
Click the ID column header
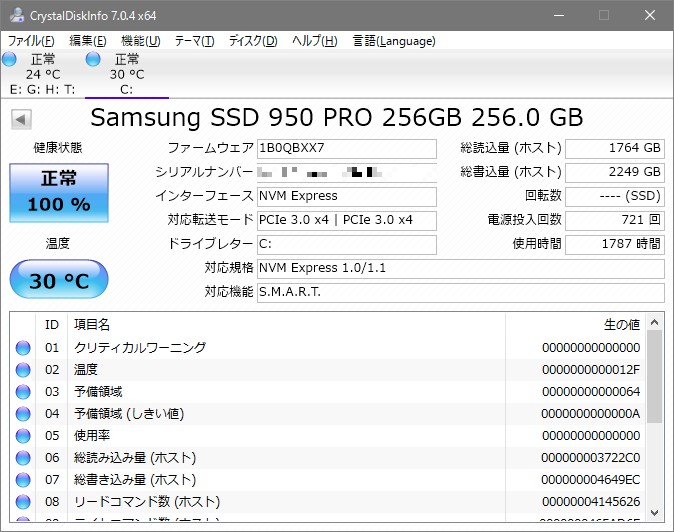52,325
